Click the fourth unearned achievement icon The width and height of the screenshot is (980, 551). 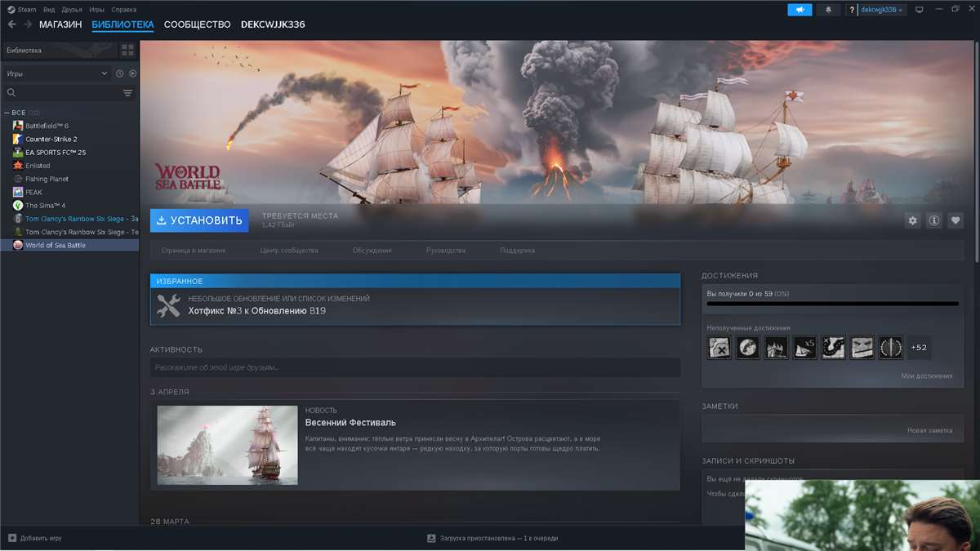[804, 348]
